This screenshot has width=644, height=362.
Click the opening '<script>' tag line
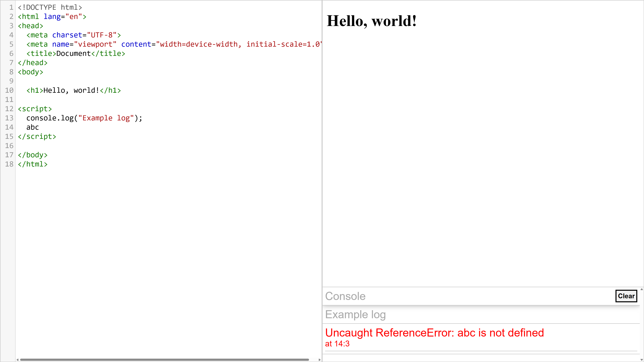[35, 109]
